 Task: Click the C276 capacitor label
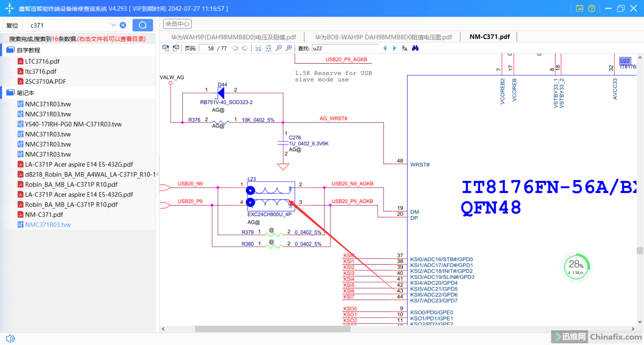click(295, 138)
